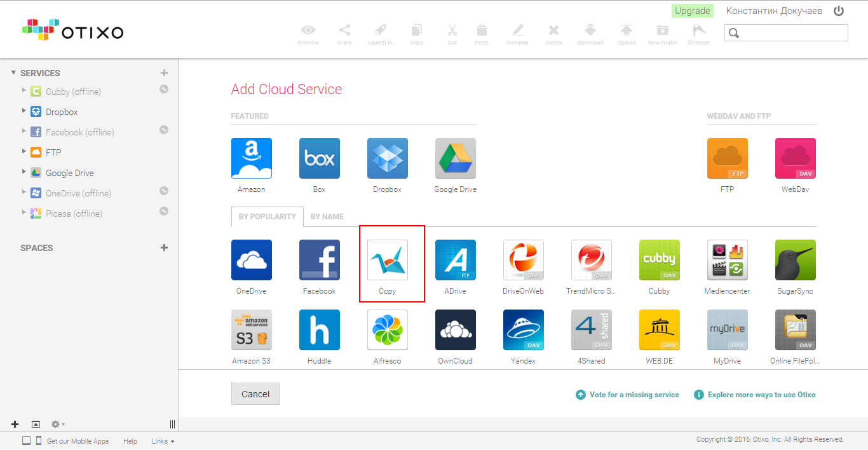Open the Help link in footer
The image size is (868, 450).
pos(130,441)
